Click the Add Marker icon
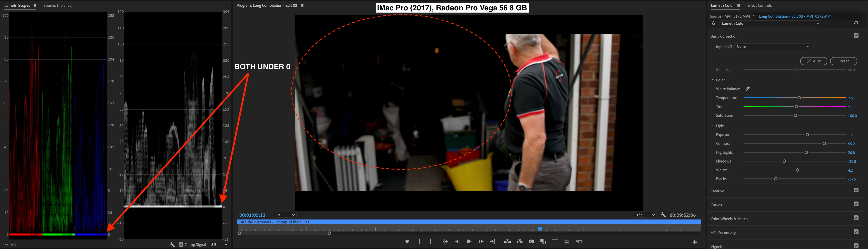 point(407,242)
